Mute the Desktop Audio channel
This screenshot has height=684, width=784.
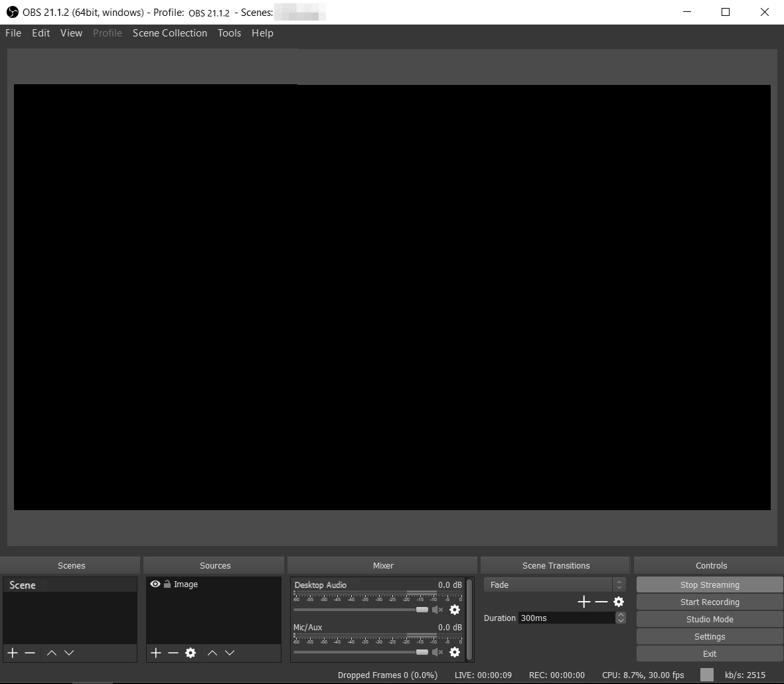pos(437,610)
